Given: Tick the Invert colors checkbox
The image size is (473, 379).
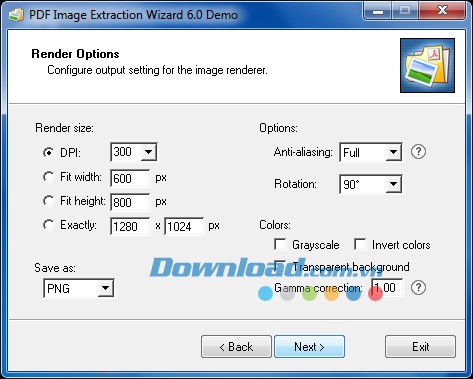Looking at the screenshot, I should pos(360,244).
